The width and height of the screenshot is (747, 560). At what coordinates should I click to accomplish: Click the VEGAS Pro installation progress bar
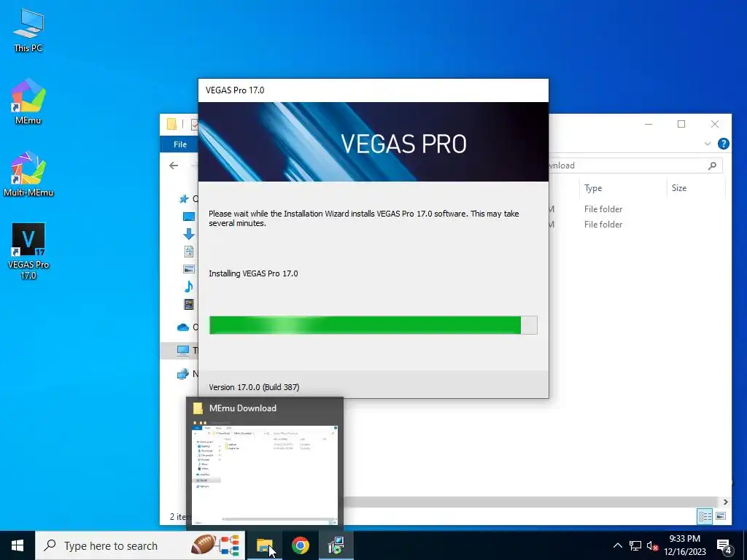point(373,325)
